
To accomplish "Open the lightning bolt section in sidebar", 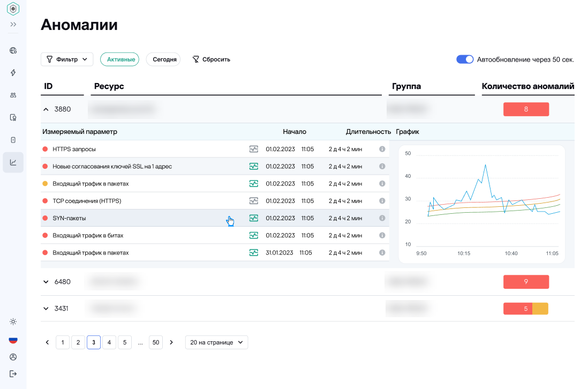I will (x=13, y=73).
